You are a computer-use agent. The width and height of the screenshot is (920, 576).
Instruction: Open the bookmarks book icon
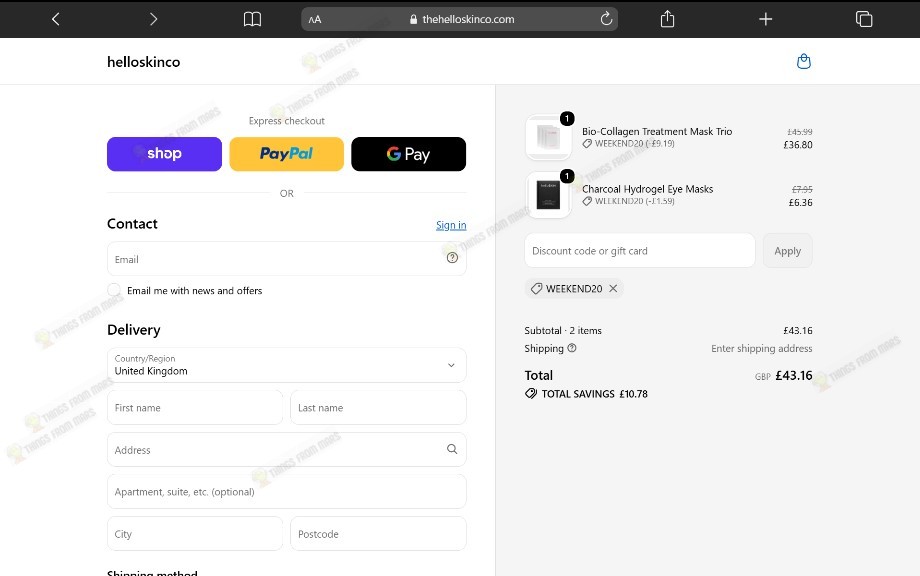click(x=252, y=19)
